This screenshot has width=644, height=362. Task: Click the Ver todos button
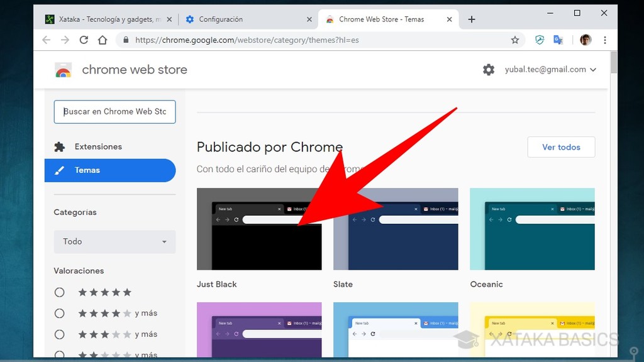[560, 146]
